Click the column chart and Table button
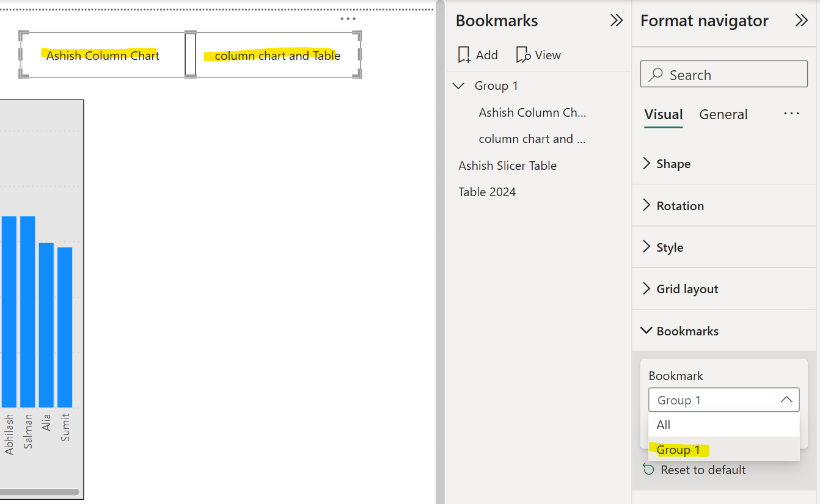 click(277, 55)
